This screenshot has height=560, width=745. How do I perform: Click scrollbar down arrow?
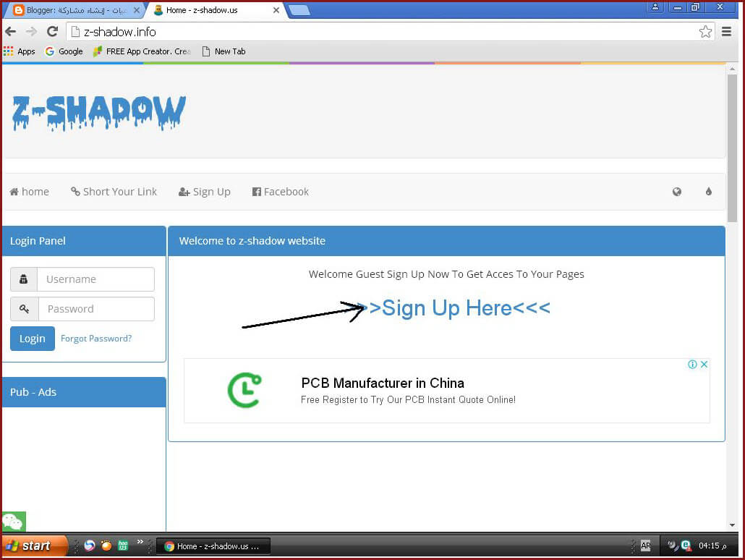732,525
